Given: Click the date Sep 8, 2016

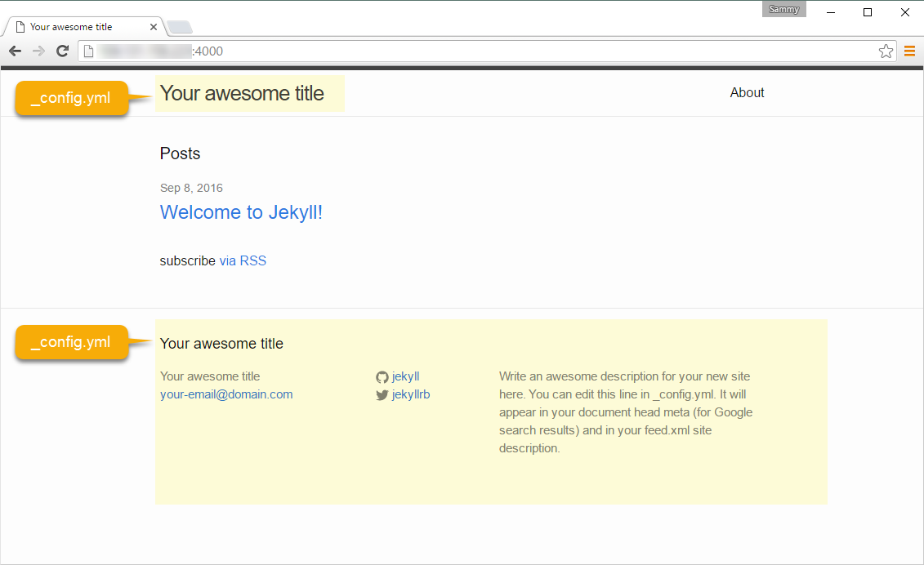Looking at the screenshot, I should pos(191,188).
